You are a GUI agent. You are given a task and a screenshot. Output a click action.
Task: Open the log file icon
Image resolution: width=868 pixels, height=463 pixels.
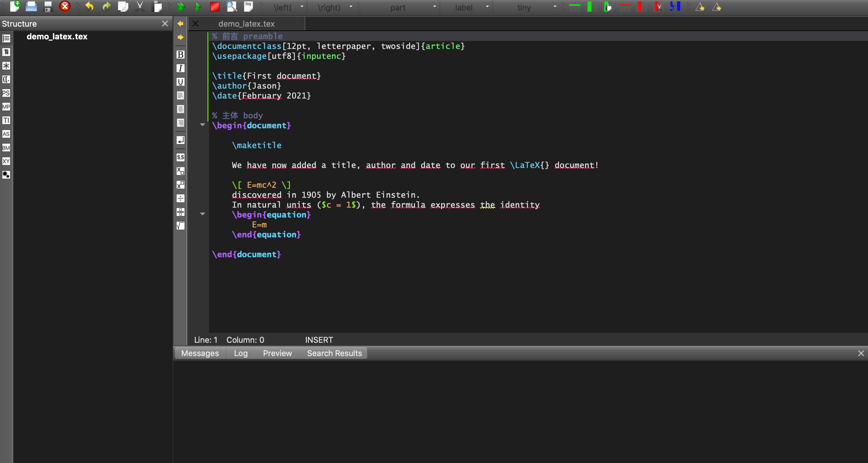tap(248, 7)
